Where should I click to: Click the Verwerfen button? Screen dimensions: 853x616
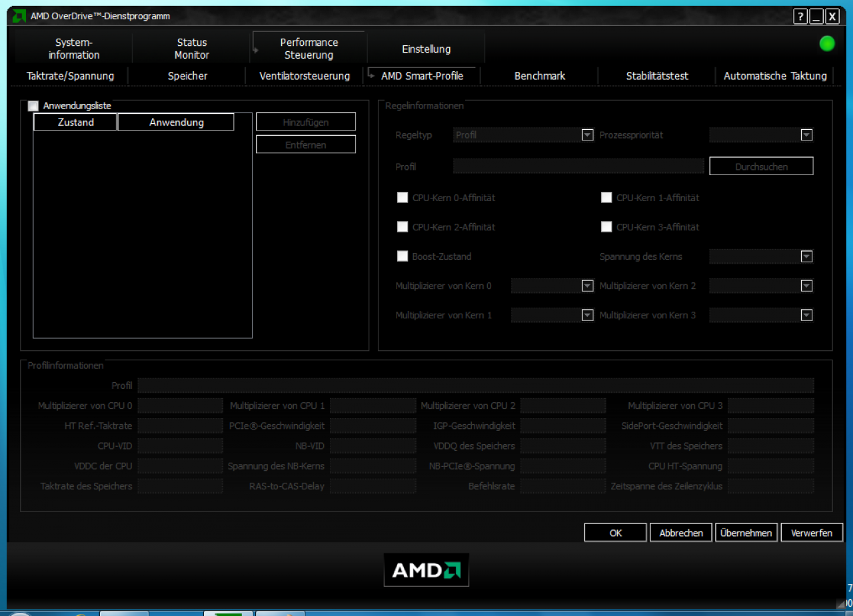click(812, 533)
